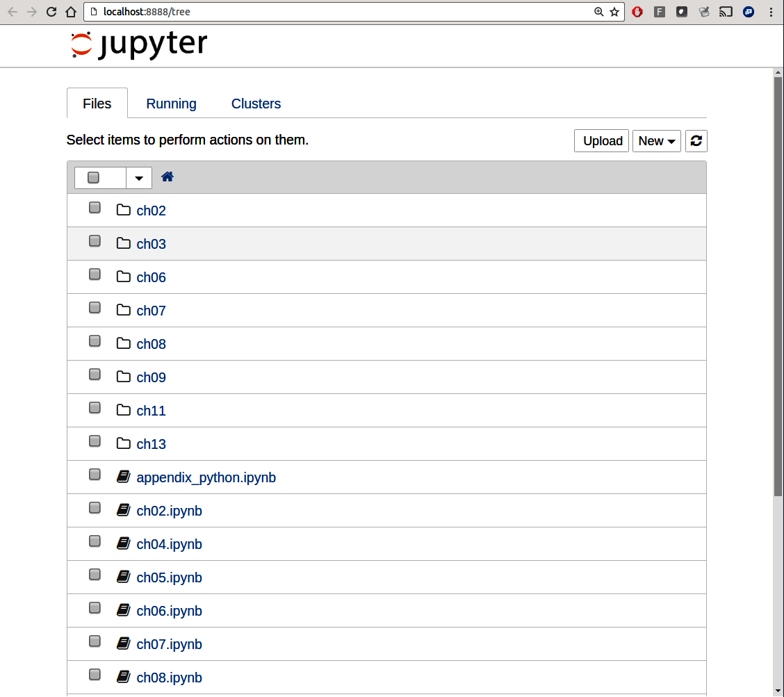Image resolution: width=784 pixels, height=697 pixels.
Task: Reload the page using browser reload button
Action: (51, 12)
